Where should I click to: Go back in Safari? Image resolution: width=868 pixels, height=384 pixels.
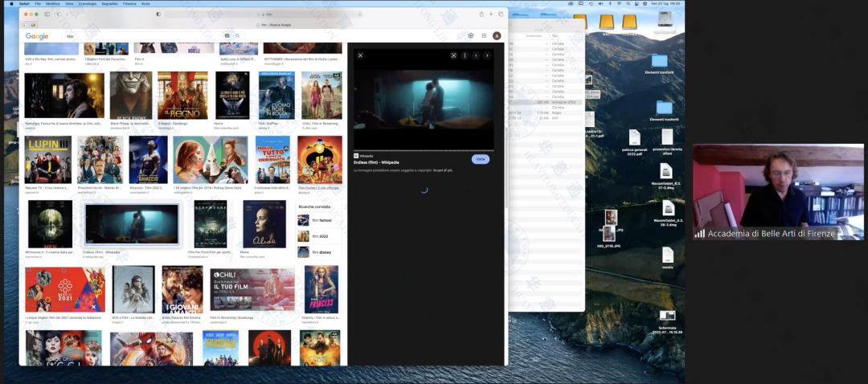(x=58, y=14)
